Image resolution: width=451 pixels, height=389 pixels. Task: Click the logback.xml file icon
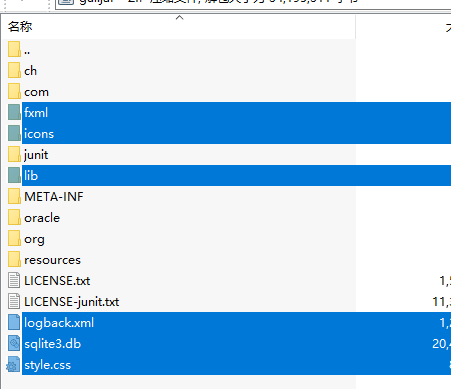[x=14, y=322]
